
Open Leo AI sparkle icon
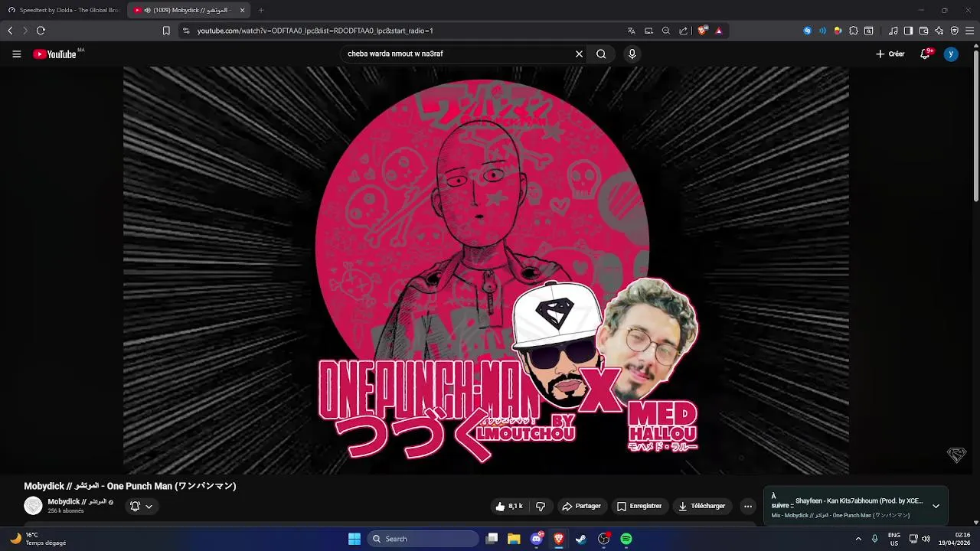[x=939, y=31]
